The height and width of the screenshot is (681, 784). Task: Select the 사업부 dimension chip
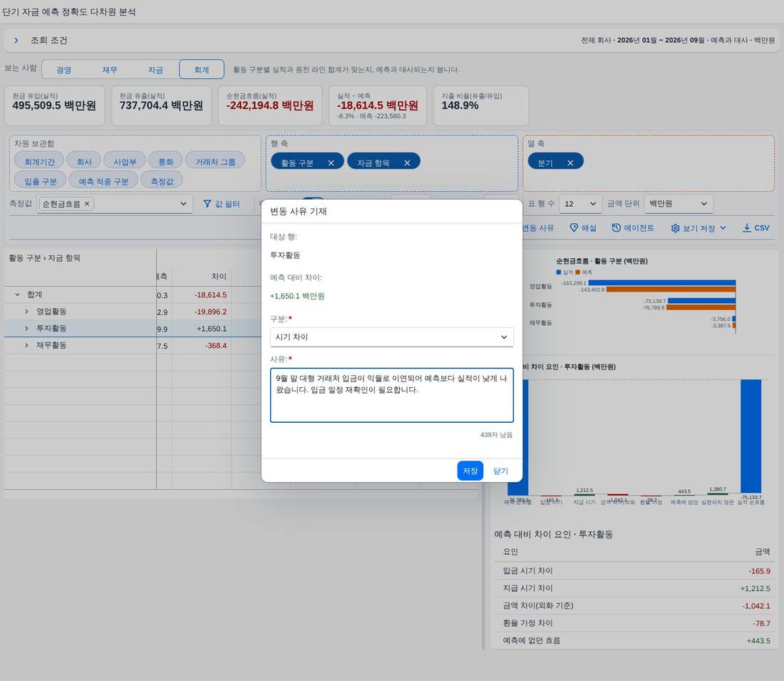click(125, 162)
